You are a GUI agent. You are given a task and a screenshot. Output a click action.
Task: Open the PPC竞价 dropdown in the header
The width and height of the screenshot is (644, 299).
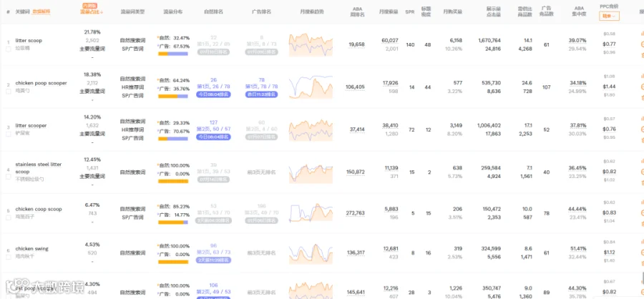609,16
